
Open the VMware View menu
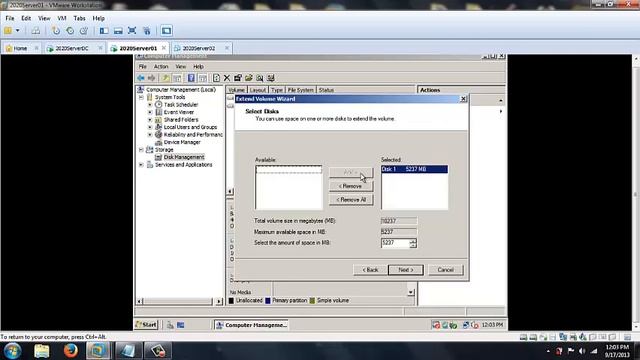[44, 18]
